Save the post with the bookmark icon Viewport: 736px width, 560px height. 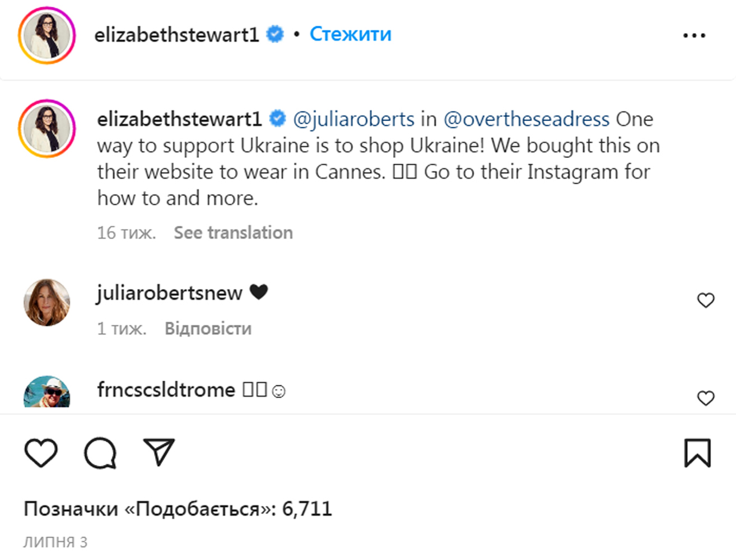tap(697, 452)
